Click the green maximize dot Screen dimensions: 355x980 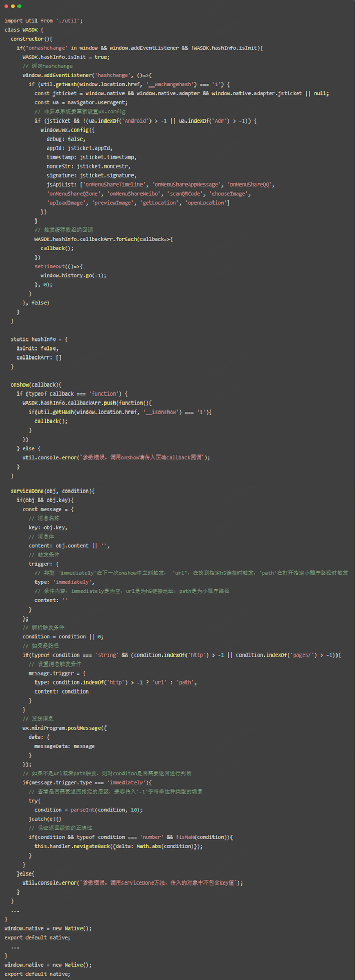(20, 6)
